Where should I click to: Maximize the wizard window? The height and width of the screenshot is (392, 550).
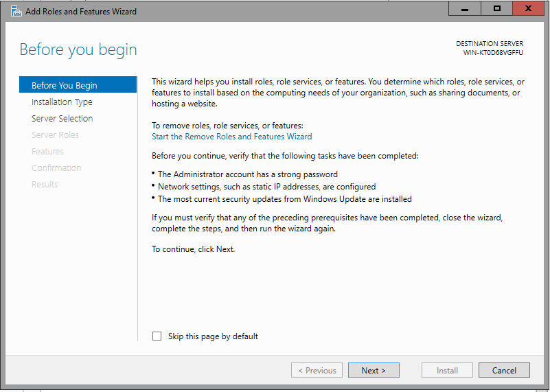(x=497, y=9)
